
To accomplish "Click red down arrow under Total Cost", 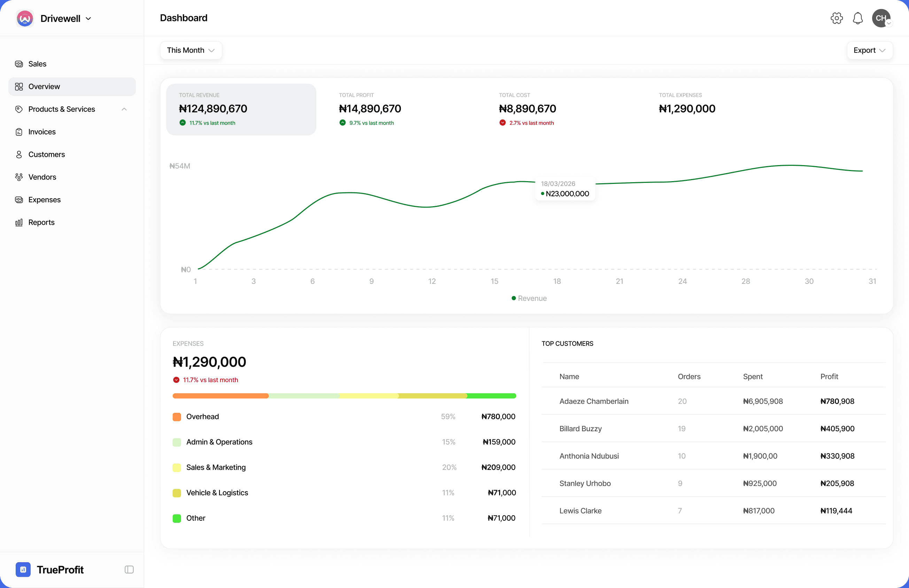I will point(503,123).
